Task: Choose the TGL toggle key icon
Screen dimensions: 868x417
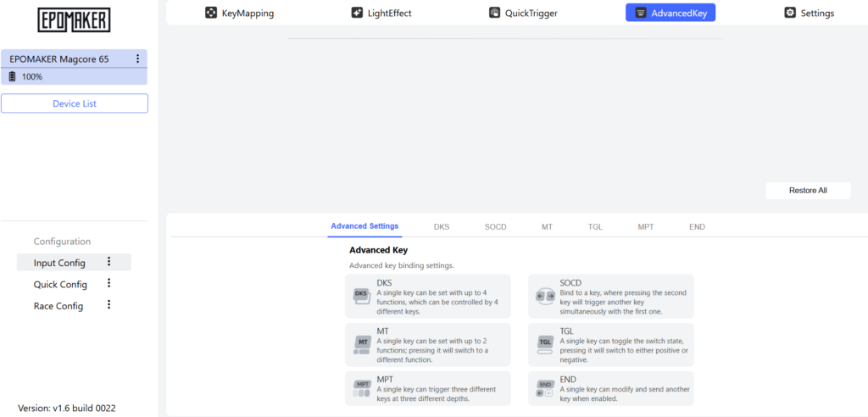Action: (x=545, y=343)
